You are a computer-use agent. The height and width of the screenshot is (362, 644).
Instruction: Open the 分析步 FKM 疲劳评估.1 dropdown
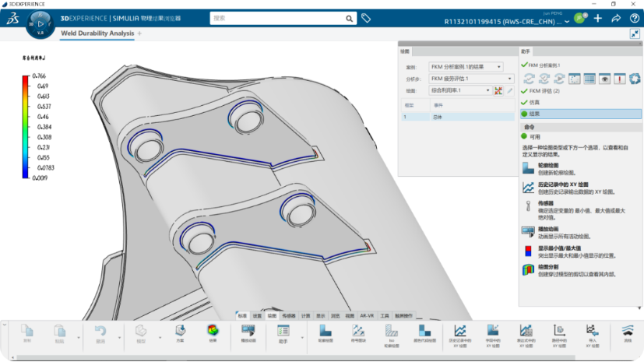pos(471,79)
